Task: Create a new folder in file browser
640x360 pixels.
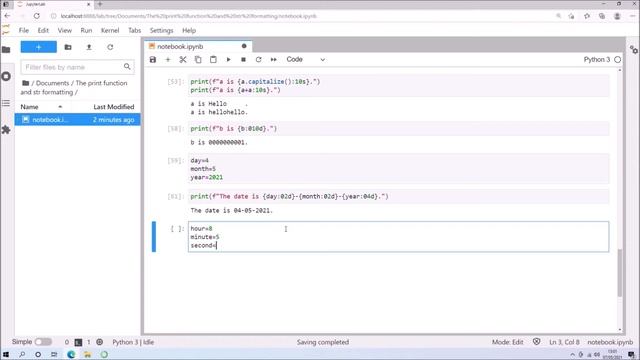Action: click(x=68, y=47)
